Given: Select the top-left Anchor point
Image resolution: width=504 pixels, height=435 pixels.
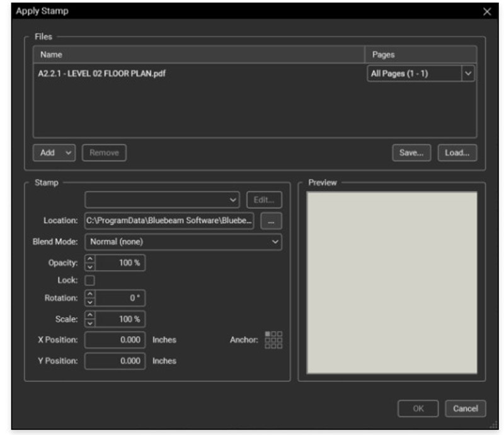Looking at the screenshot, I should coord(267,334).
